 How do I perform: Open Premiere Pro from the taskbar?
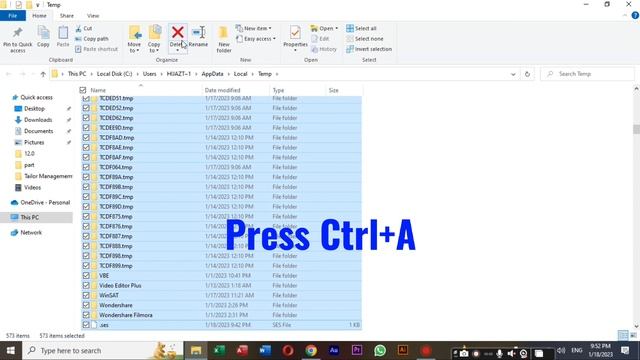point(357,350)
